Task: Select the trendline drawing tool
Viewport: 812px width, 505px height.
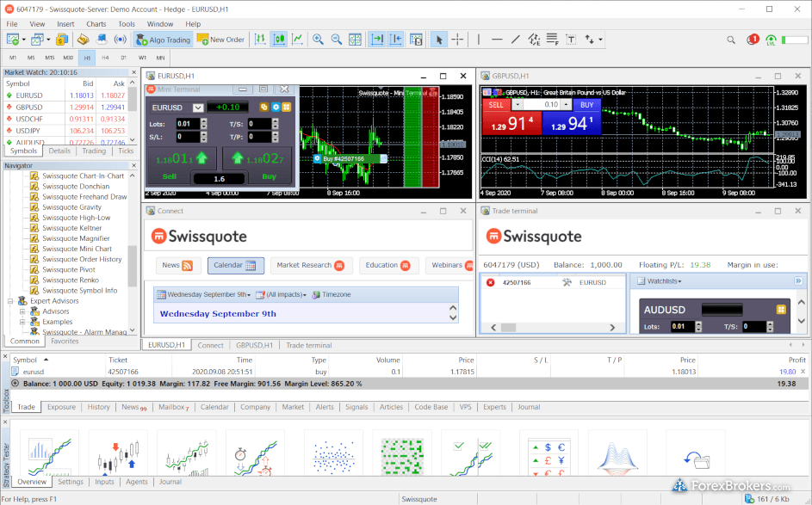Action: [516, 40]
